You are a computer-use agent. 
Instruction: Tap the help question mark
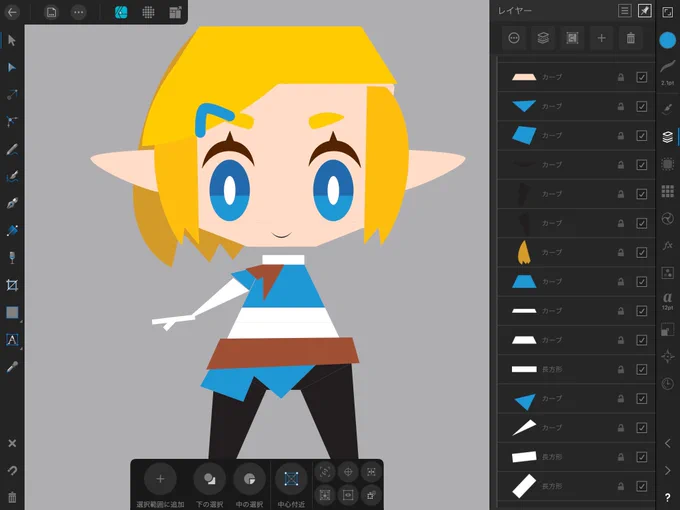(x=667, y=497)
